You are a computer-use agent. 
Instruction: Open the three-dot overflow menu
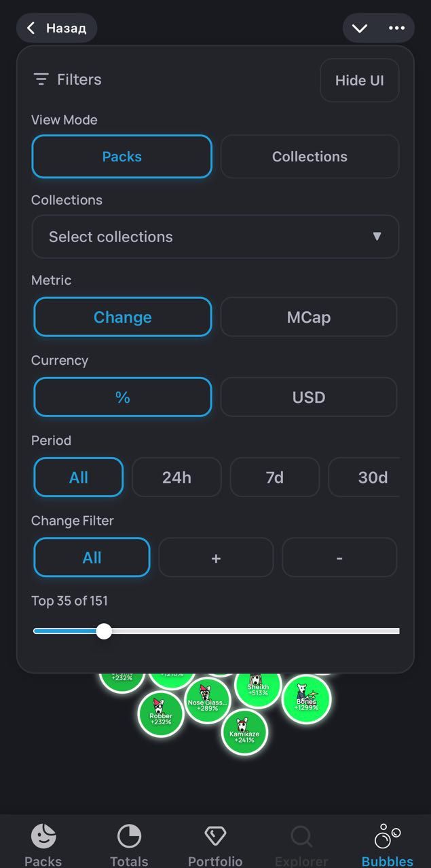397,28
